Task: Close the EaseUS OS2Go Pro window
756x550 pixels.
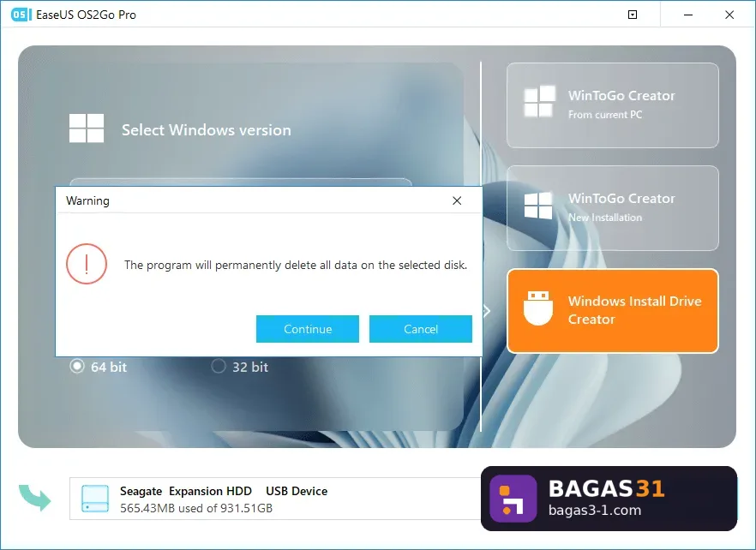Action: [729, 15]
